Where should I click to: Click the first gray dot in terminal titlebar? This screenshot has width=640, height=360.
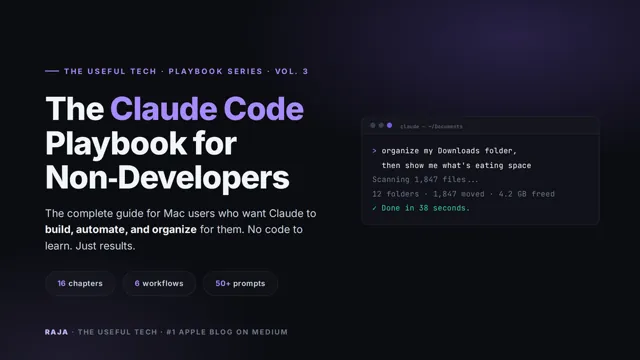(373, 126)
